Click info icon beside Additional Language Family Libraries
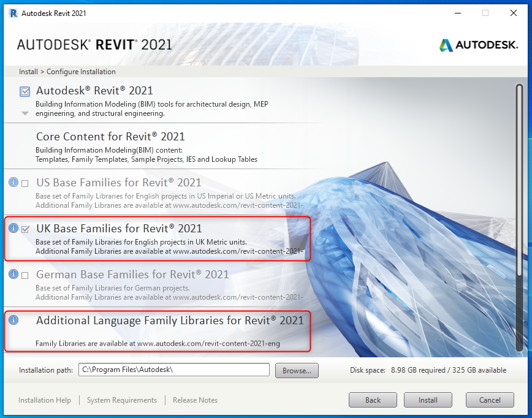The image size is (532, 418). tap(13, 320)
